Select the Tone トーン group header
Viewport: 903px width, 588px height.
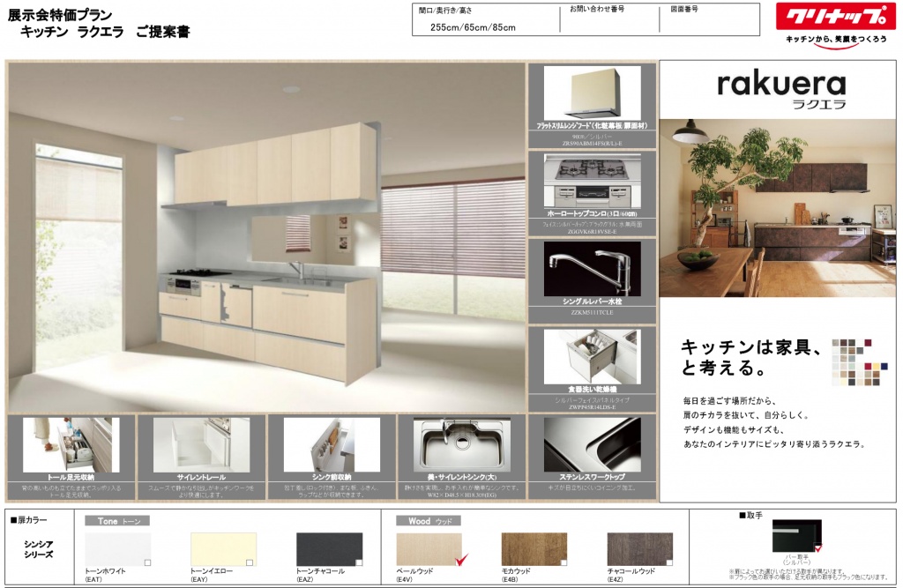coord(117,521)
